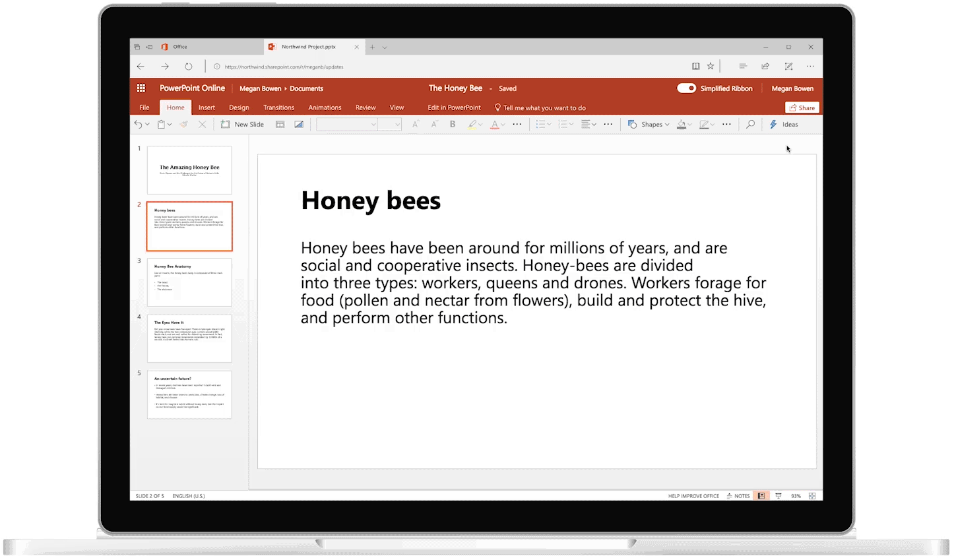Click the Format Painter icon
This screenshot has height=560, width=954.
[184, 125]
